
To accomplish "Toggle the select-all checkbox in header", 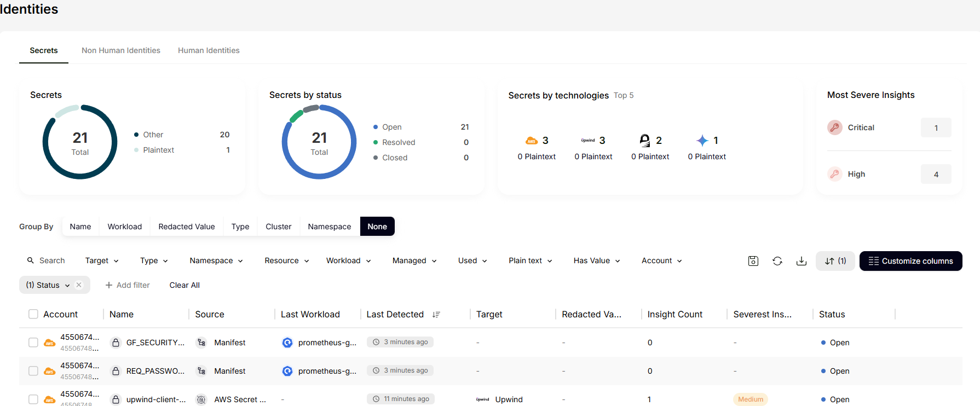I will tap(33, 314).
